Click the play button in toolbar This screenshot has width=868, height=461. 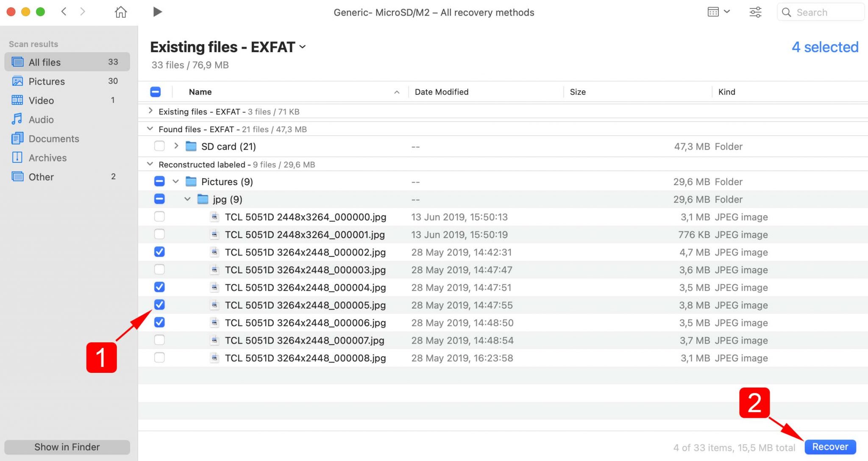point(157,11)
